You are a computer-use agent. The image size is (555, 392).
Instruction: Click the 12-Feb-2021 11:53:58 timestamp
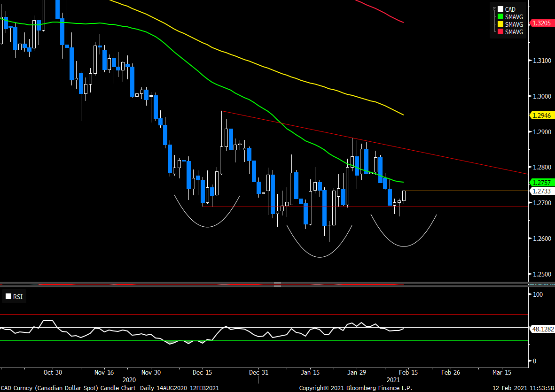[x=523, y=388]
